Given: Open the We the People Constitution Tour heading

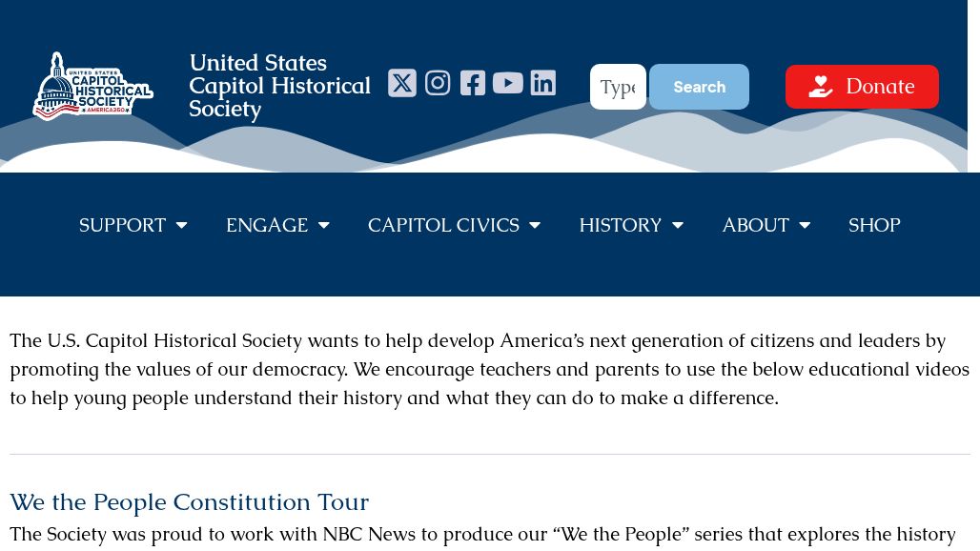Looking at the screenshot, I should 189,501.
